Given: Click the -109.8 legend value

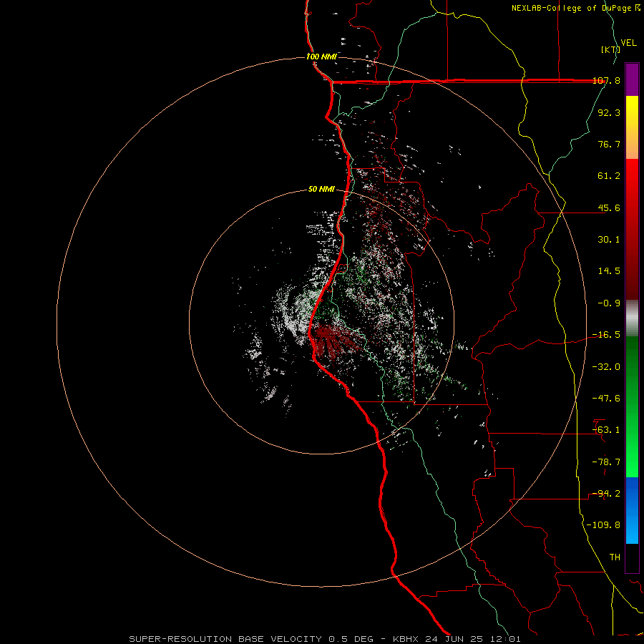Looking at the screenshot, I should click(603, 525).
